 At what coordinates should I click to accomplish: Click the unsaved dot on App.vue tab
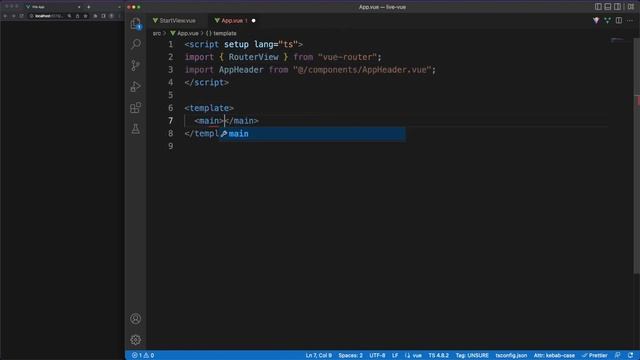(253, 20)
